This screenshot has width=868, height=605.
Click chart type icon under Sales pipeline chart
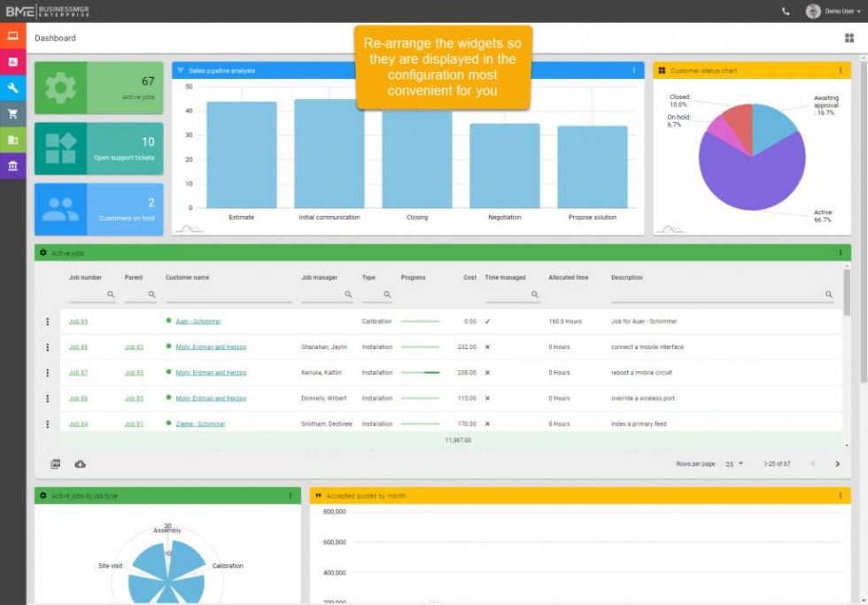click(189, 228)
